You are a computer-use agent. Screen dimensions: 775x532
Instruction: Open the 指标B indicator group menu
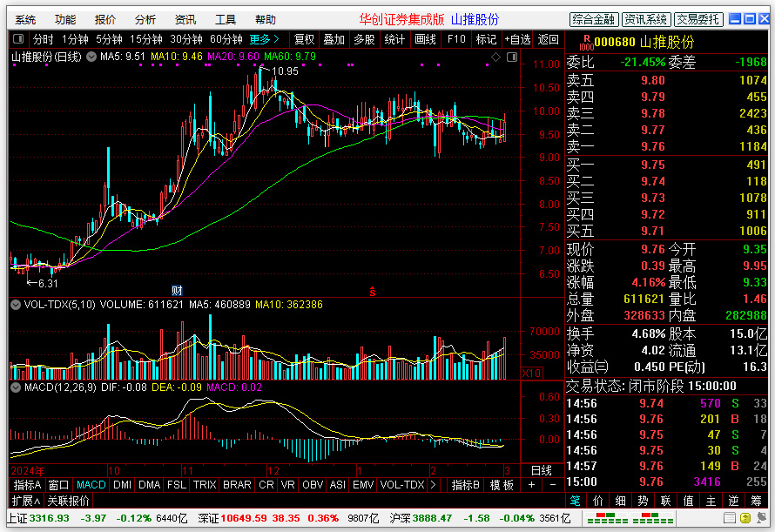click(x=465, y=485)
